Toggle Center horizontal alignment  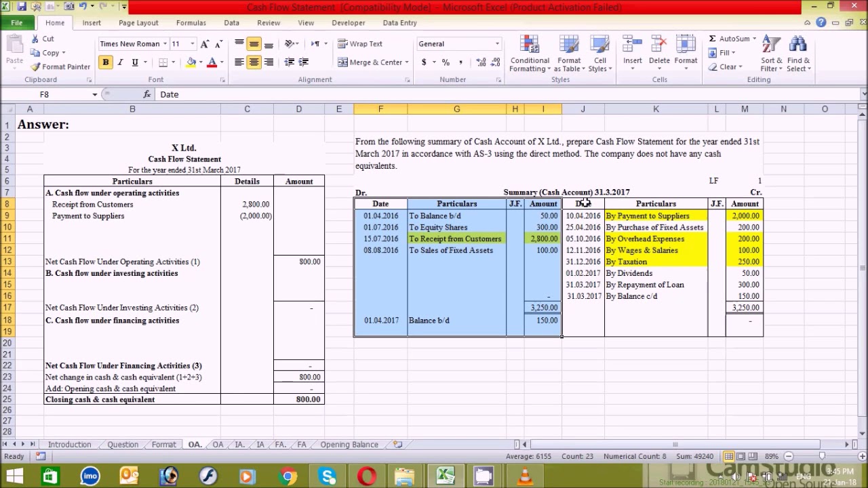pos(254,62)
